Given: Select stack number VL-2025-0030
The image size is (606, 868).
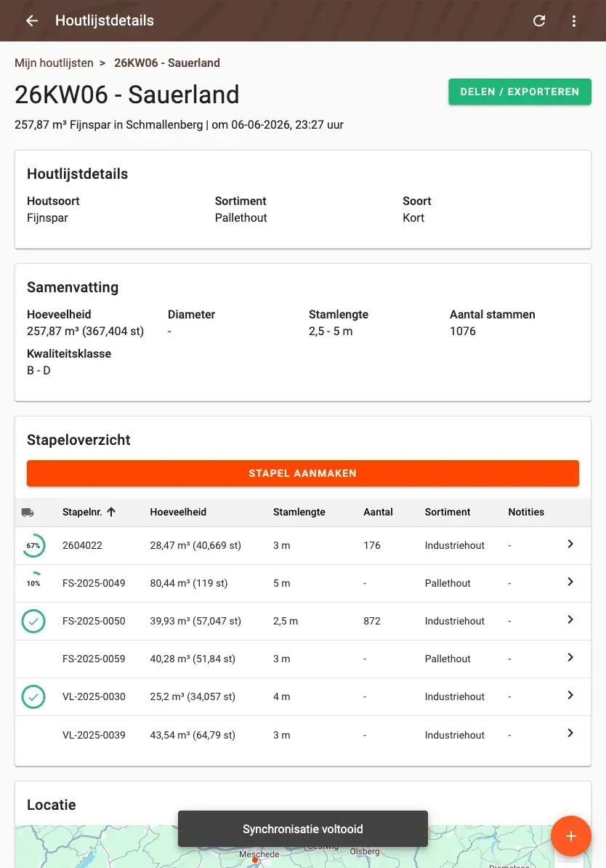Looking at the screenshot, I should pyautogui.click(x=94, y=696).
